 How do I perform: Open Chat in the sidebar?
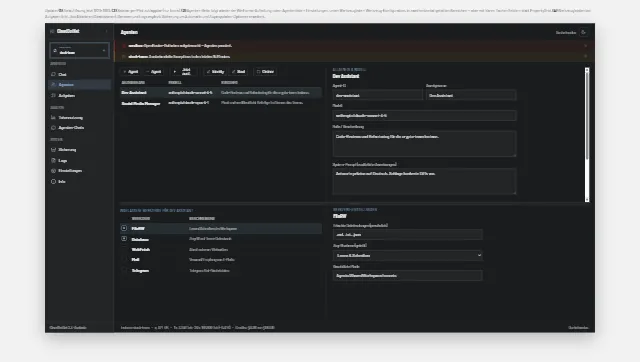pyautogui.click(x=80, y=74)
